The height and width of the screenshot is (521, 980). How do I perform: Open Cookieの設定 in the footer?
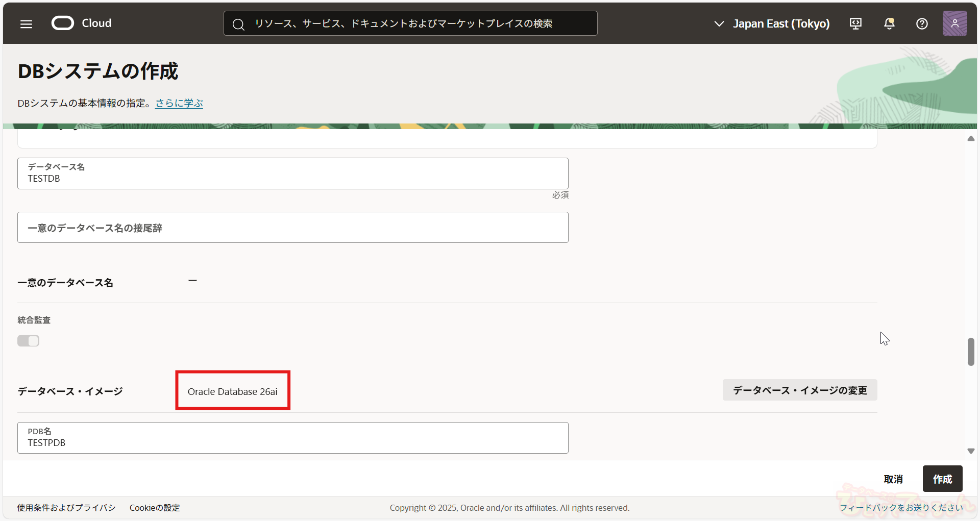coord(155,508)
